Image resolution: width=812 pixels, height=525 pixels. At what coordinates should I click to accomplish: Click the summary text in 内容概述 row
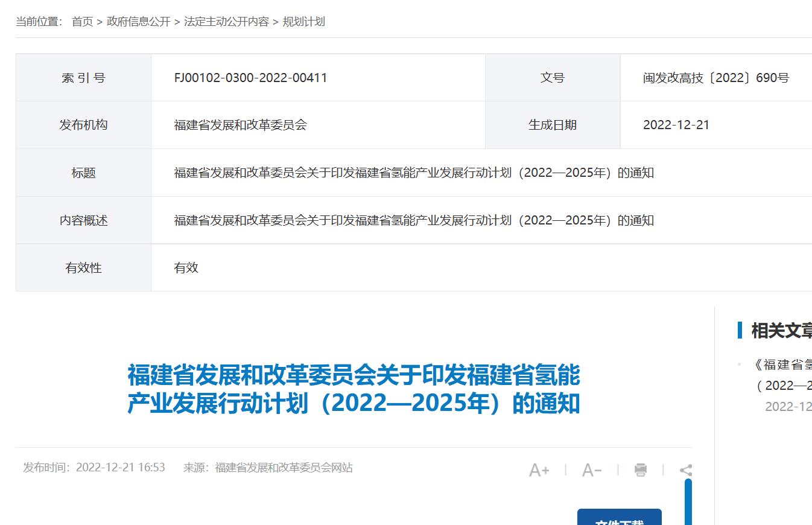414,220
